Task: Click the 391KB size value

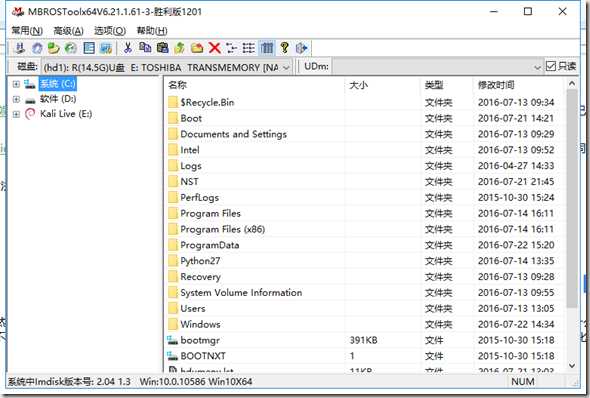Action: point(363,340)
